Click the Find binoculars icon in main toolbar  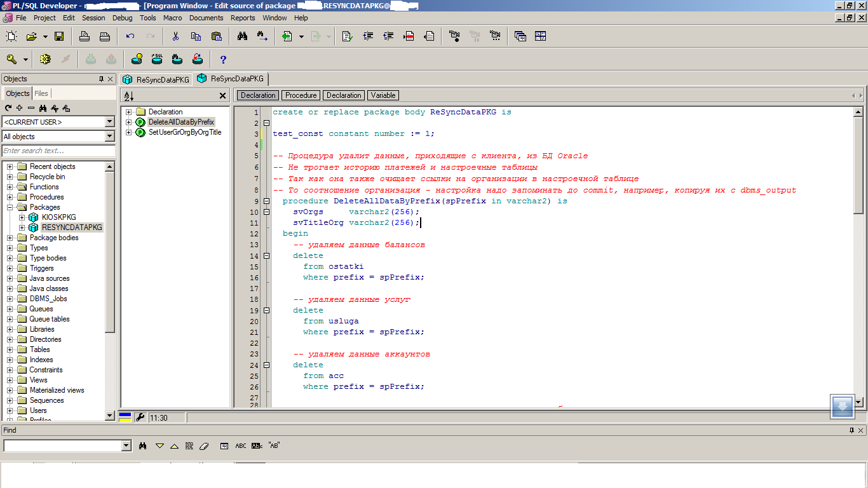[x=242, y=36]
